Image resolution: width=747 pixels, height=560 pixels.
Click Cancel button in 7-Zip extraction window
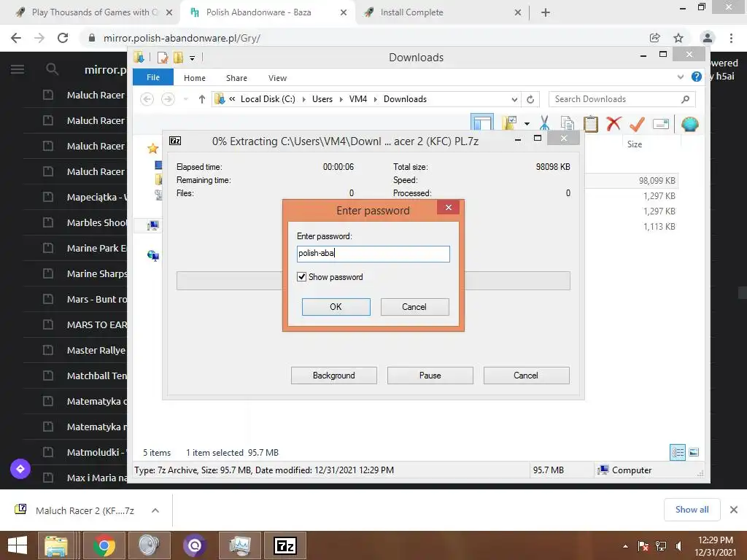click(526, 376)
